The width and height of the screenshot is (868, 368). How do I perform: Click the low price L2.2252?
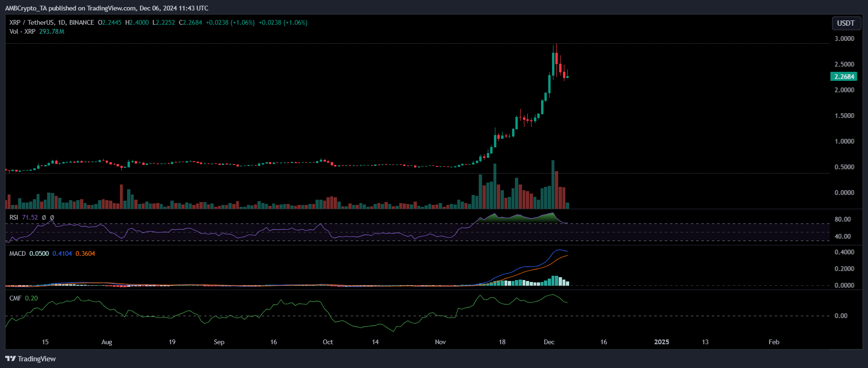point(164,22)
